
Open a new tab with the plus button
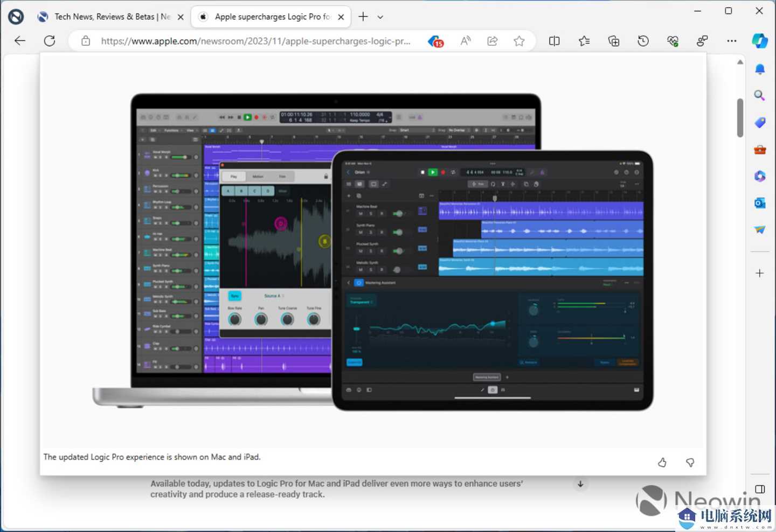click(x=363, y=17)
